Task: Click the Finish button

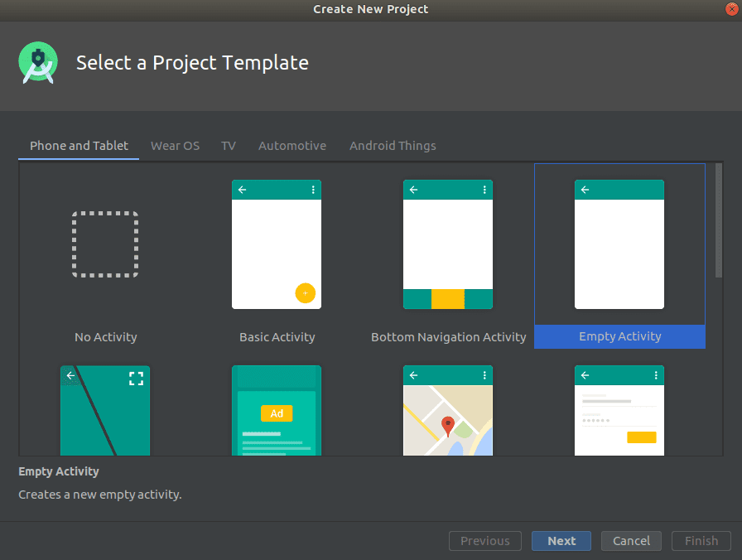Action: click(701, 541)
